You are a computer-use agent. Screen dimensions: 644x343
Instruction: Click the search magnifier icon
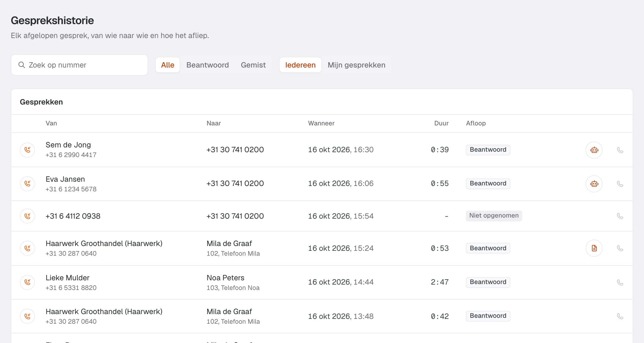pyautogui.click(x=22, y=65)
